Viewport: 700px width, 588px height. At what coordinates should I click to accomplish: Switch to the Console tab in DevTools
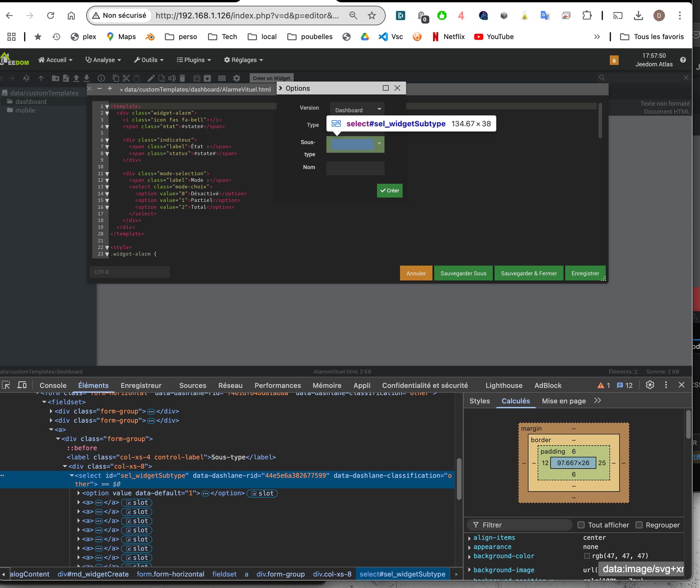tap(53, 385)
